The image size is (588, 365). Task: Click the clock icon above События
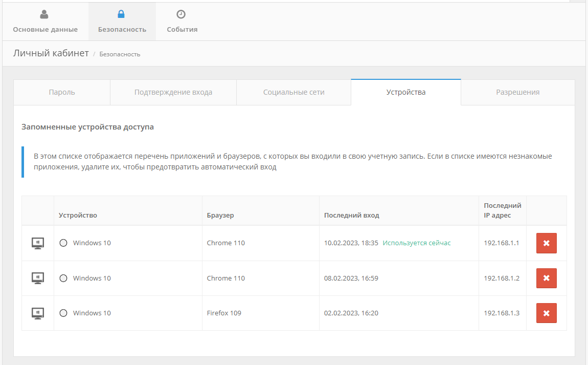point(181,14)
